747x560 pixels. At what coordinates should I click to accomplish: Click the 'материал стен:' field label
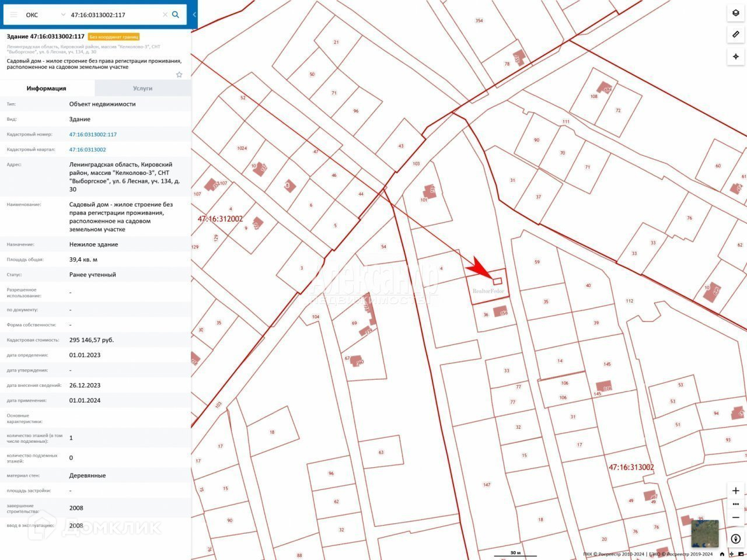coord(24,475)
